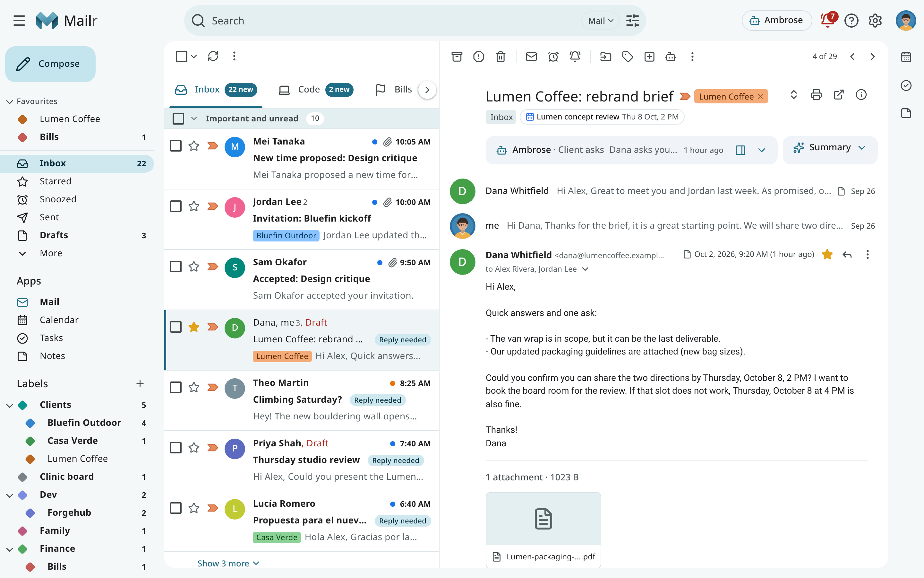Open search filter options sliders icon
Screen dimensions: 924x578
click(x=632, y=21)
